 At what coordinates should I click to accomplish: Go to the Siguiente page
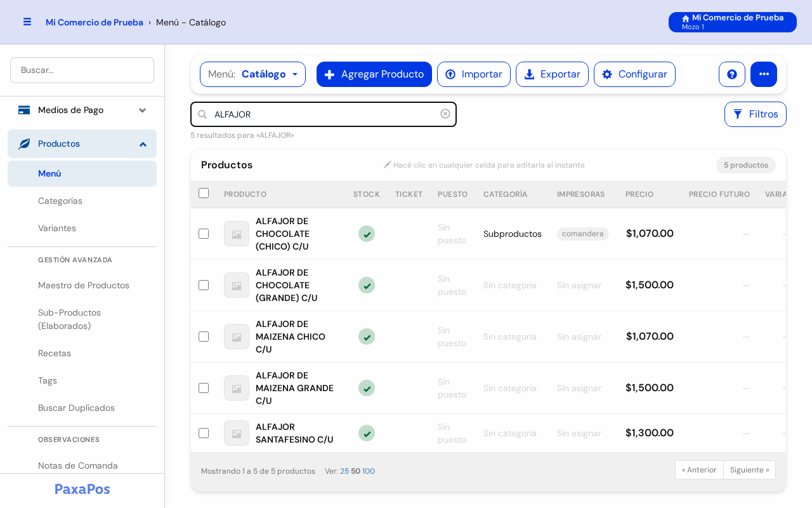click(749, 470)
